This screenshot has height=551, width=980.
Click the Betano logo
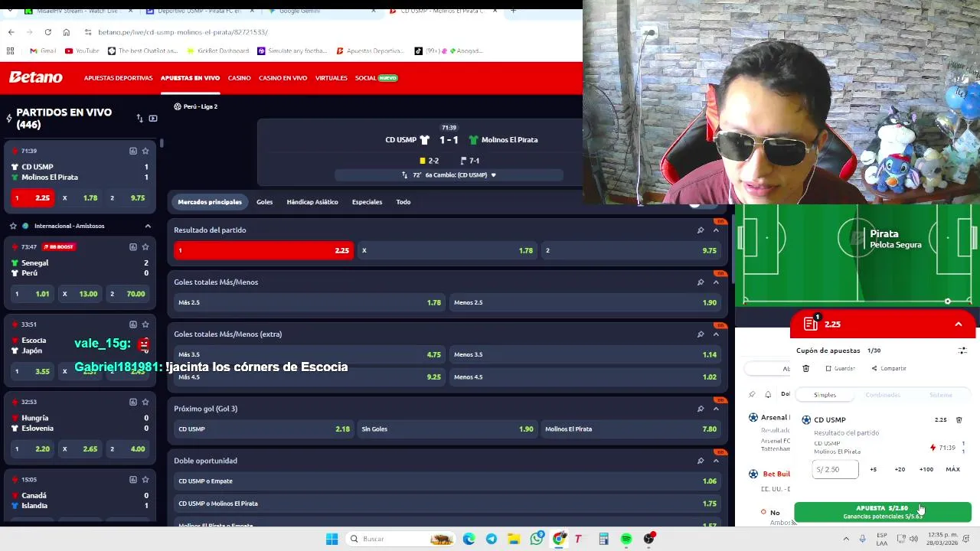pos(36,77)
